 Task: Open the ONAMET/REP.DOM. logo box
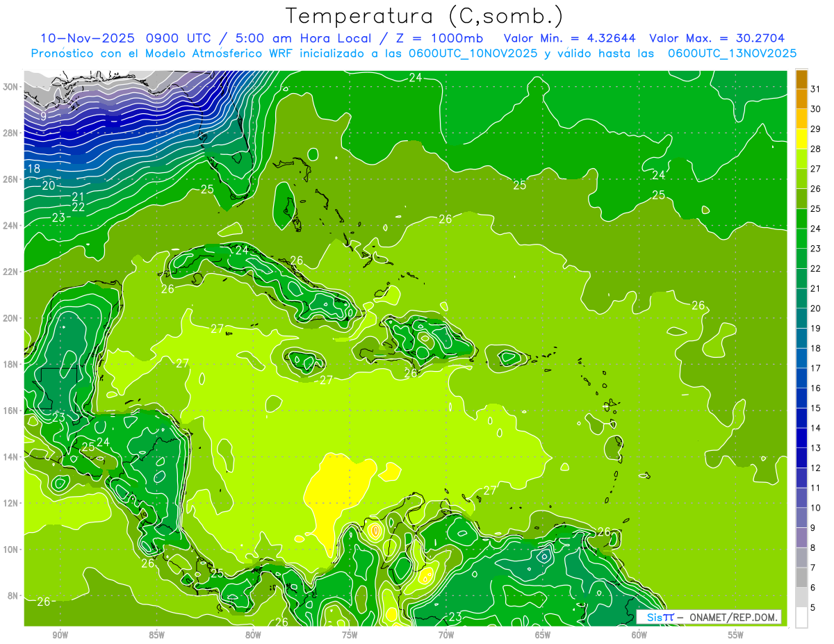(x=709, y=617)
